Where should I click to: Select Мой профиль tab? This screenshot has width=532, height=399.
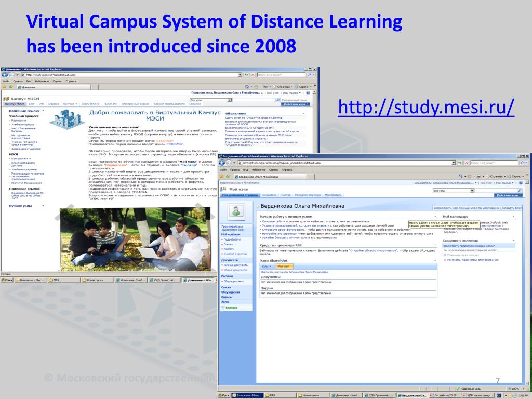[333, 195]
